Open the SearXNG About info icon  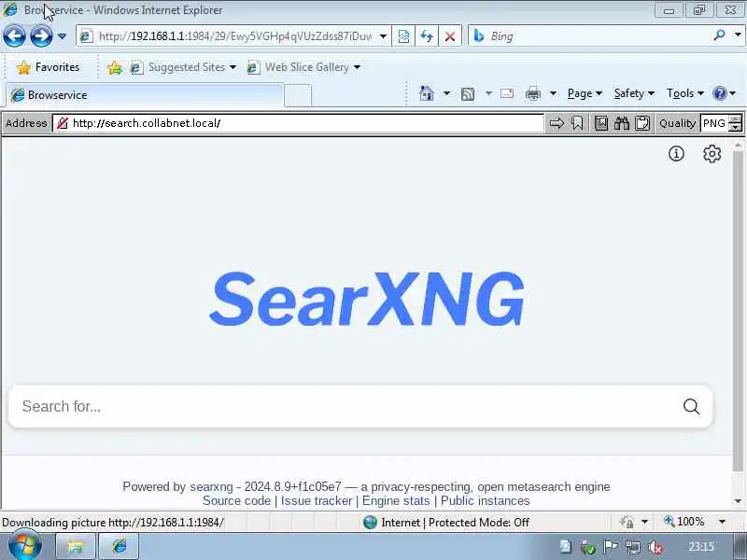(x=676, y=153)
